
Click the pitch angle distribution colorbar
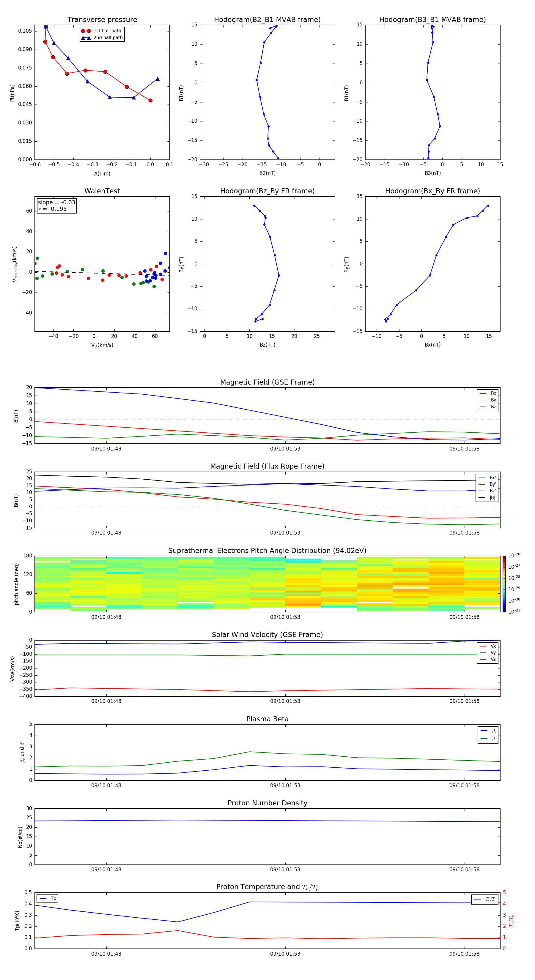(x=504, y=584)
